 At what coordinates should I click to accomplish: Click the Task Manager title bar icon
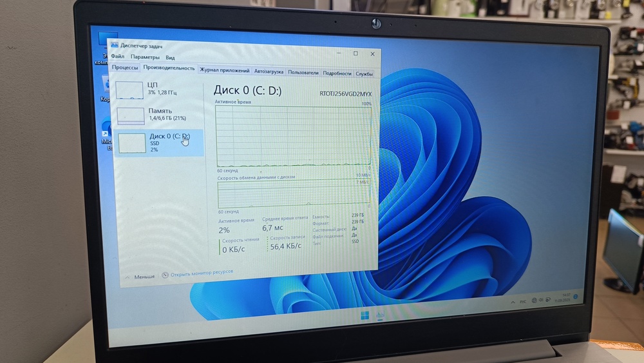(x=115, y=44)
